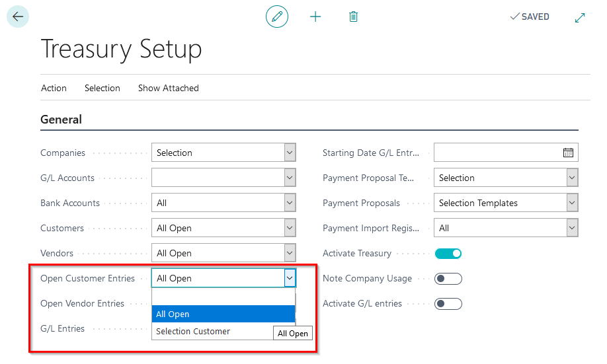Open the calendar date picker icon
607x364 pixels.
pyautogui.click(x=568, y=153)
